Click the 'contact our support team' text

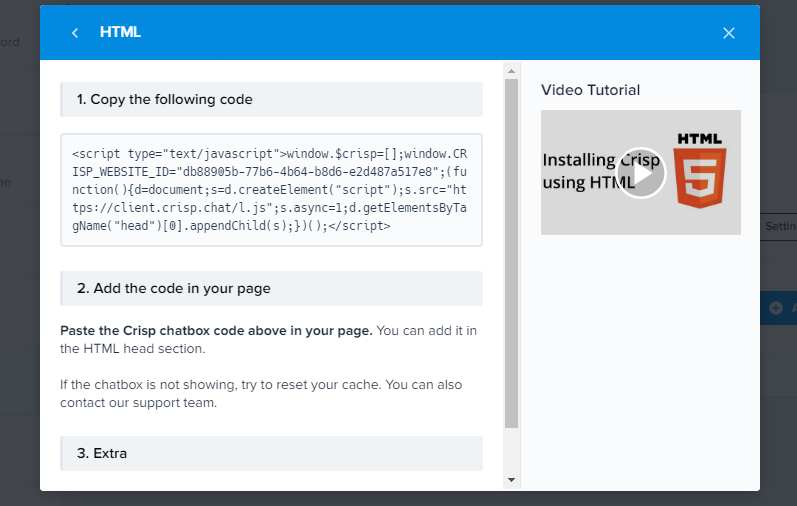point(138,403)
